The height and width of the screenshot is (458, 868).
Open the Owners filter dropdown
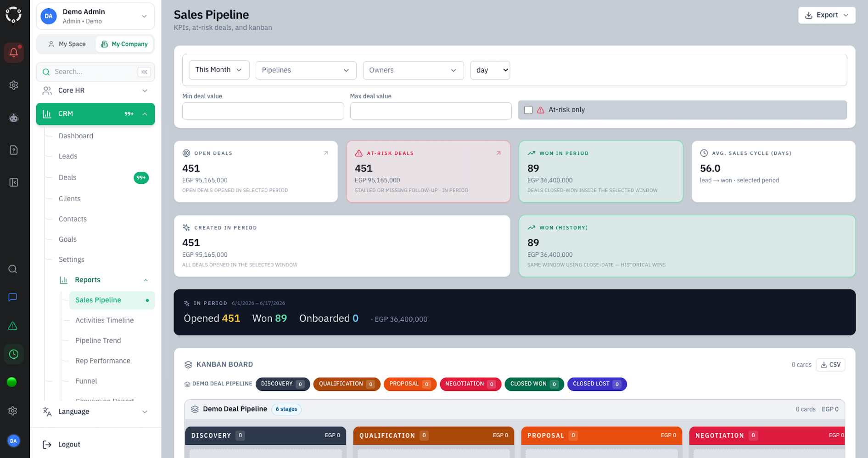(413, 70)
